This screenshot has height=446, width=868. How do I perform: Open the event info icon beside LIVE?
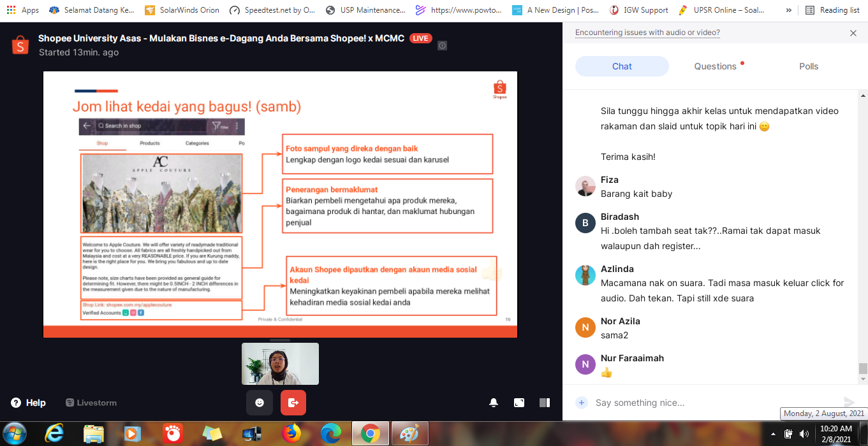click(442, 45)
